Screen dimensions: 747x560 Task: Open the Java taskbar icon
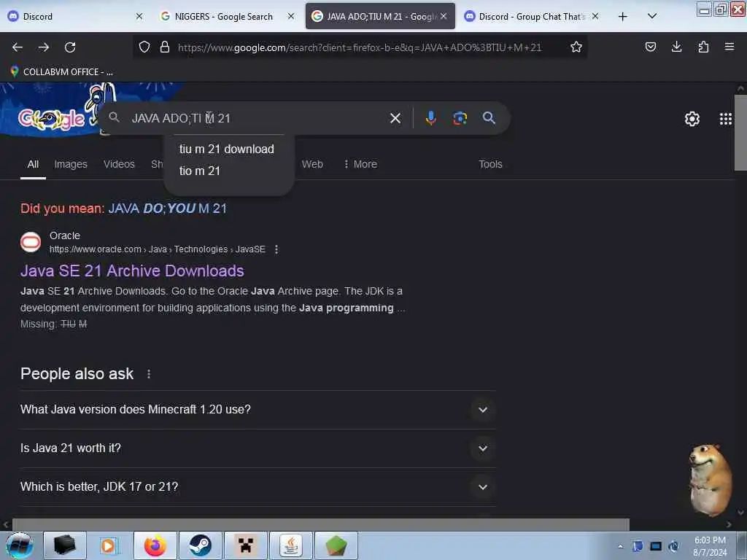290,545
